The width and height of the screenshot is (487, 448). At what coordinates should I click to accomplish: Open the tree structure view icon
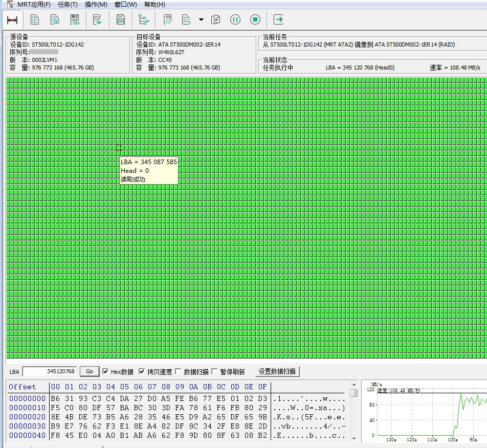click(x=143, y=19)
